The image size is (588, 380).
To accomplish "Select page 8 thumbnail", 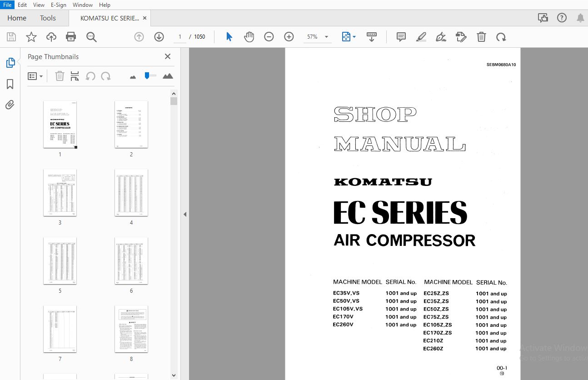I will point(131,329).
